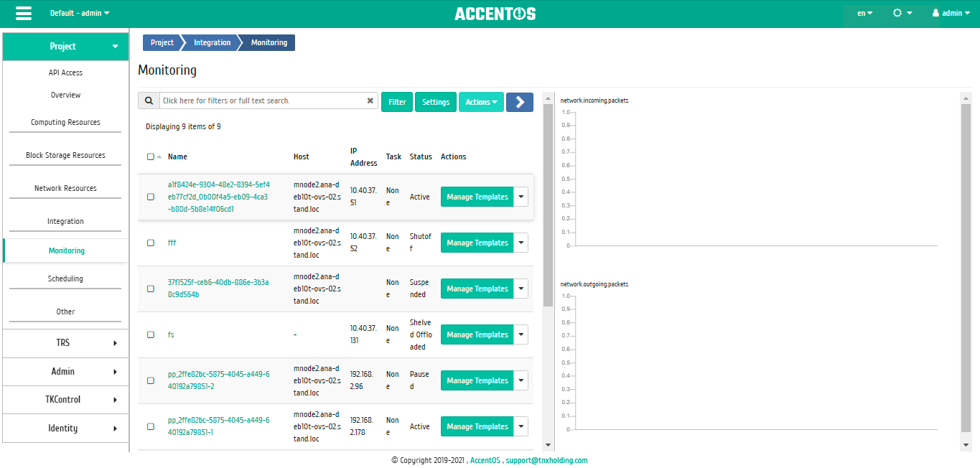Open instance link fs
Viewport: 980px width, 468px height.
pyautogui.click(x=171, y=334)
